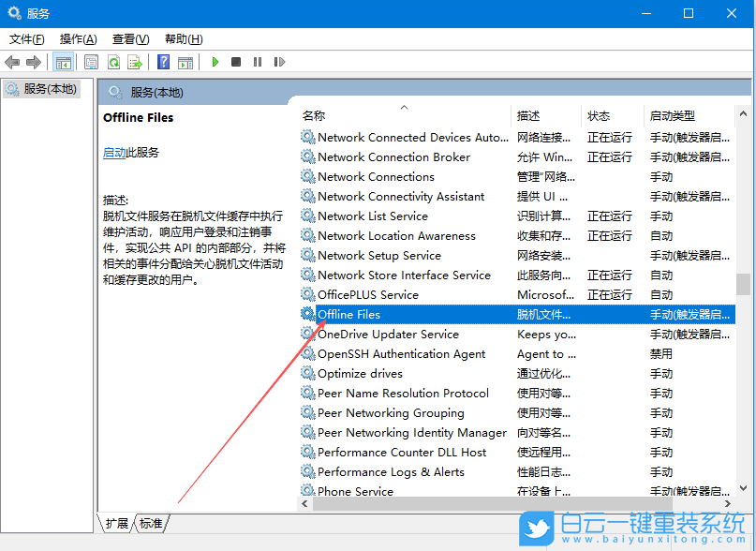Open the 查看 menu
The height and width of the screenshot is (551, 756).
pyautogui.click(x=128, y=39)
